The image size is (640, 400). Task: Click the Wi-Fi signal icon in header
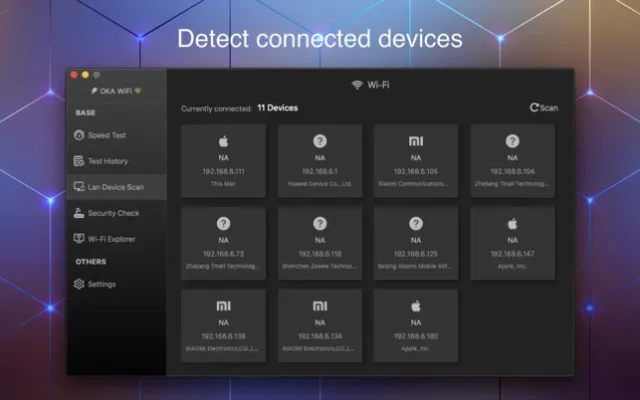click(356, 85)
